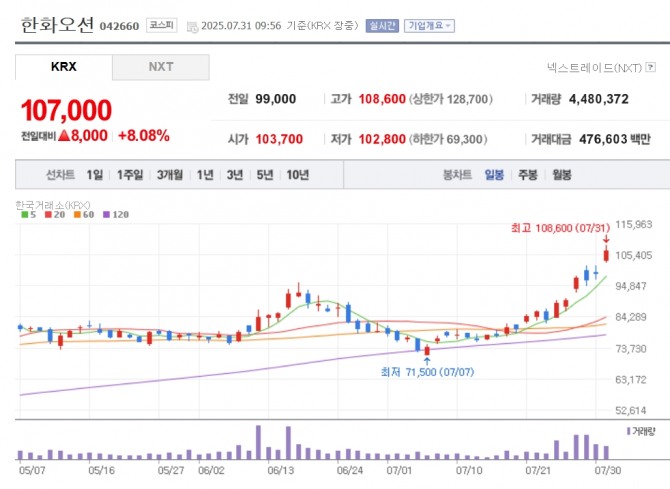The height and width of the screenshot is (489, 670).
Task: Click the calendar icon beside the date
Action: 193,27
